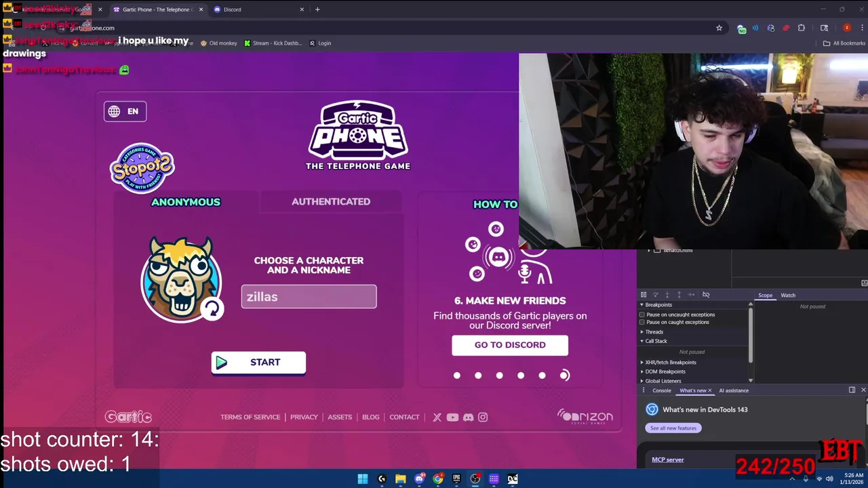Click the llama character avatar
This screenshot has height=488, width=868.
coord(181,279)
